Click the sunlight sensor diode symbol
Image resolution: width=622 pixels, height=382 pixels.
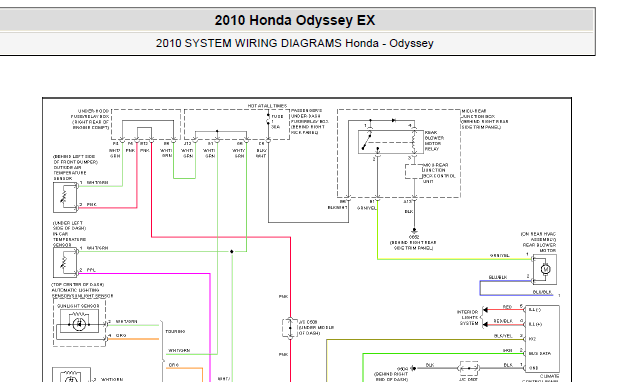tap(79, 324)
